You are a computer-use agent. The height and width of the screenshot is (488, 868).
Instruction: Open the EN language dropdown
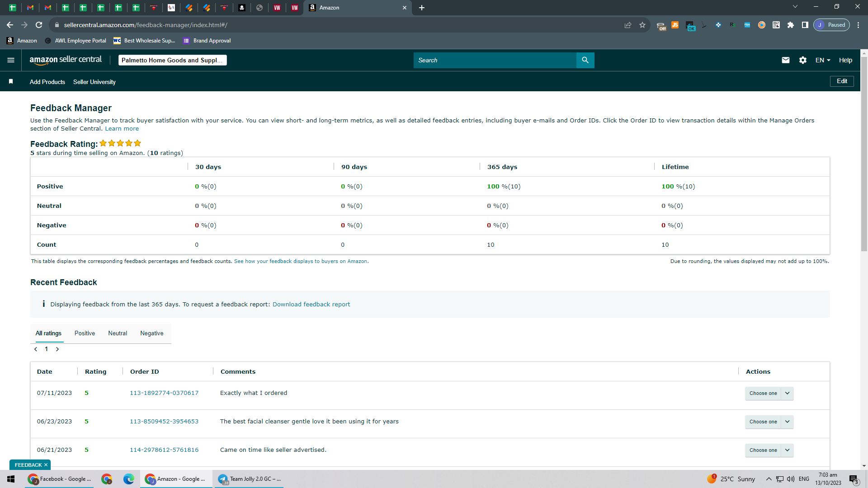click(823, 60)
